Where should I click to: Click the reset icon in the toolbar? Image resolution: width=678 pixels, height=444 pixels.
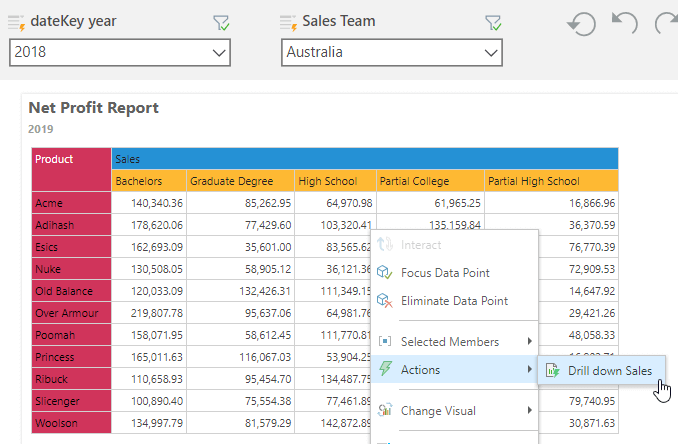[x=582, y=24]
